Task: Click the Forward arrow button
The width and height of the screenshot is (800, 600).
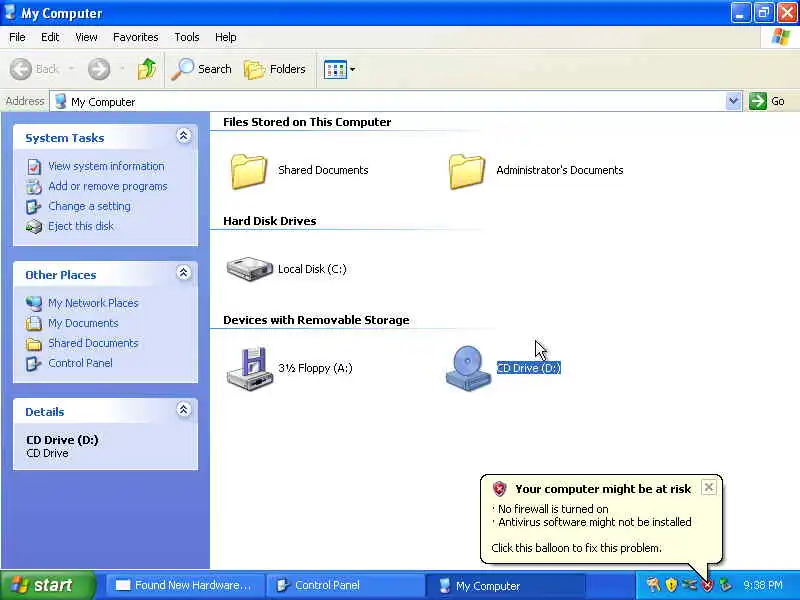Action: click(x=98, y=69)
